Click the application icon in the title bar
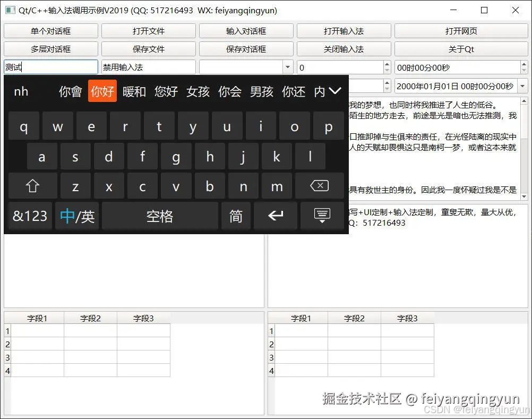The width and height of the screenshot is (532, 419). click(10, 10)
